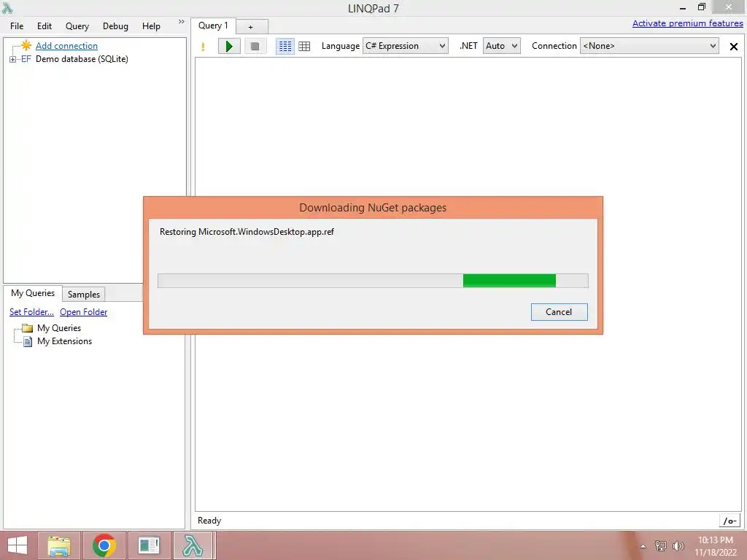Switch to the Samples tab
The height and width of the screenshot is (560, 747).
click(84, 295)
